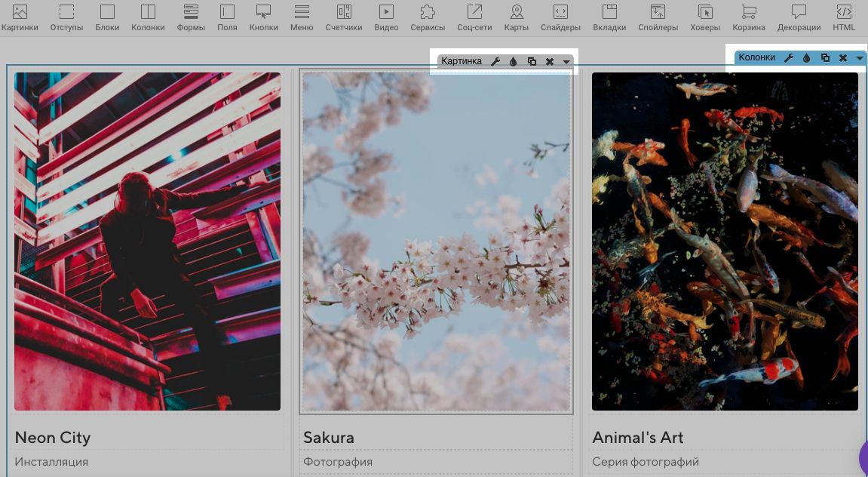Select the HTML widget icon
This screenshot has width=868, height=477.
tap(844, 17)
